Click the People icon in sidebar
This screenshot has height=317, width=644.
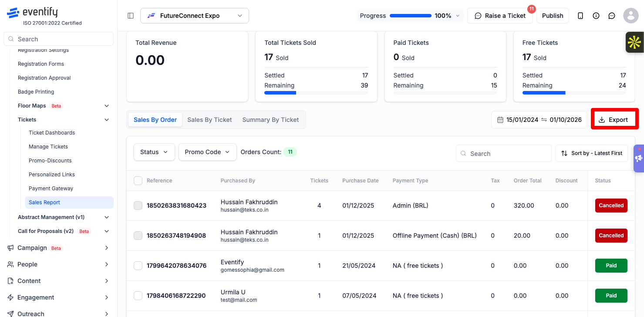[11, 264]
